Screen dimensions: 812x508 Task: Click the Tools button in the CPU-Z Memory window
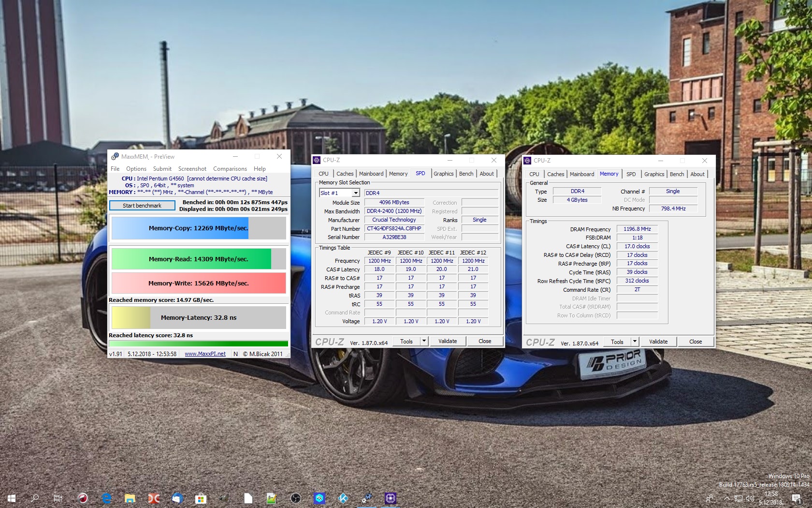[x=617, y=342]
